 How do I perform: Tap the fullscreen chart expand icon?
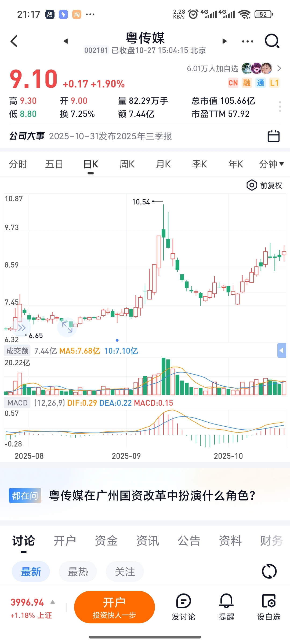pos(67,327)
